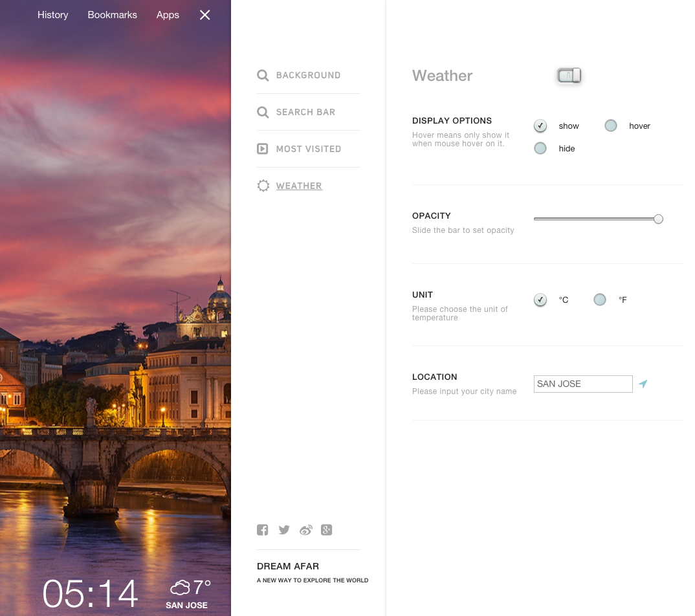This screenshot has width=695, height=616.
Task: Select the °F temperature unit
Action: pos(600,300)
